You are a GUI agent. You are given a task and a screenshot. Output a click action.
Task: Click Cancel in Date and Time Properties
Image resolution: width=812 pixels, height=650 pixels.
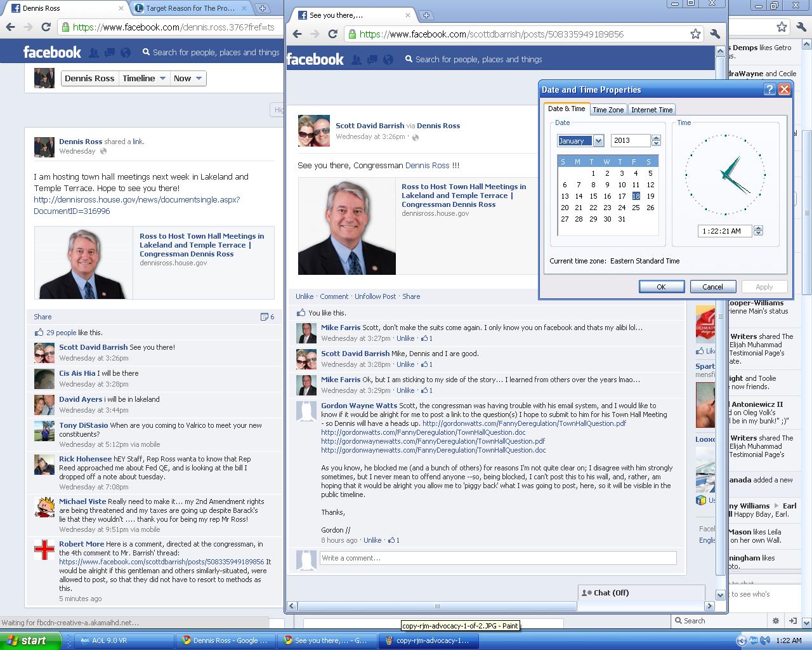tap(712, 287)
